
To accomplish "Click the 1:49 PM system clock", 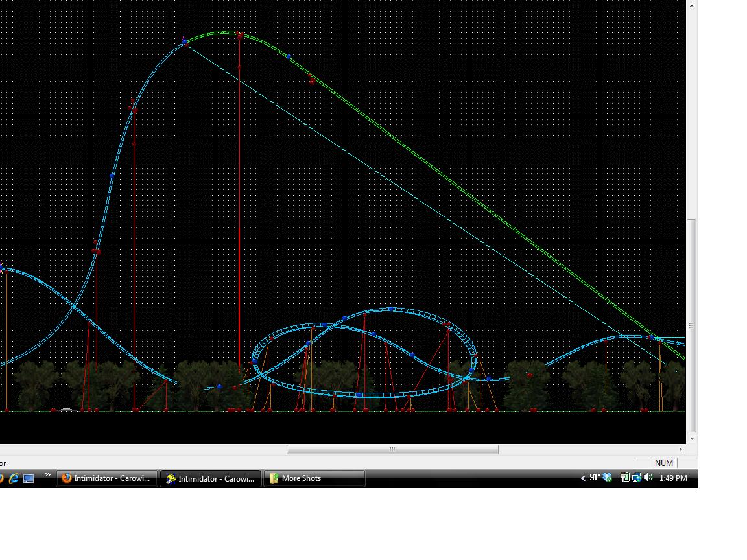I will (673, 478).
